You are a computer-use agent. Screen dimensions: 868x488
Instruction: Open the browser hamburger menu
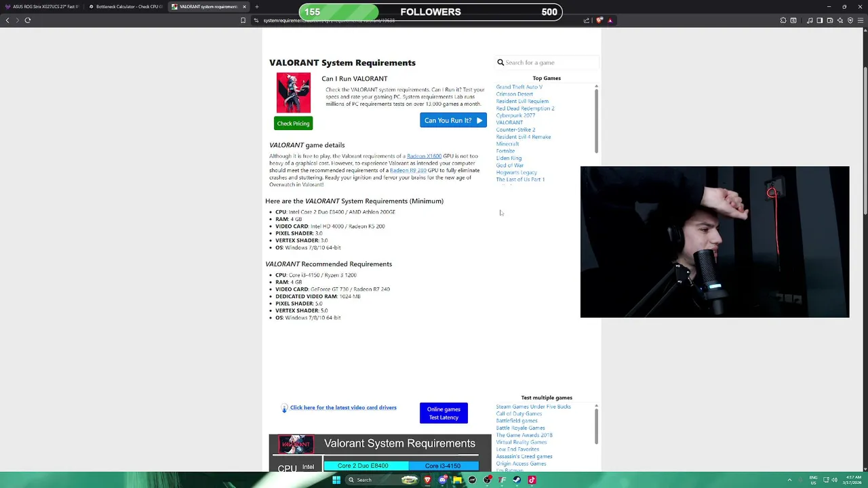point(861,20)
